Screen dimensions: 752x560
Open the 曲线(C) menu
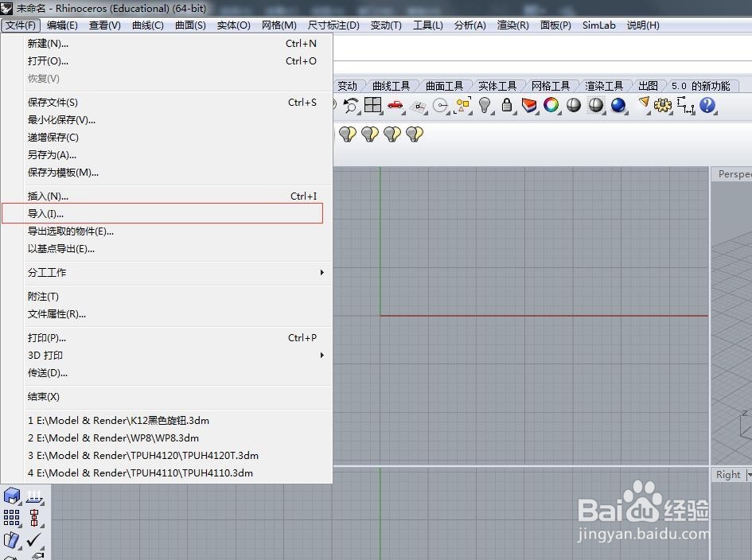(148, 25)
